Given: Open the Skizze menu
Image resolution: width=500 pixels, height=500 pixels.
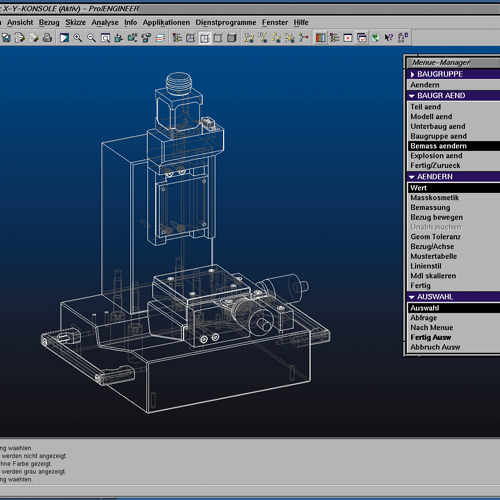Looking at the screenshot, I should point(75,22).
